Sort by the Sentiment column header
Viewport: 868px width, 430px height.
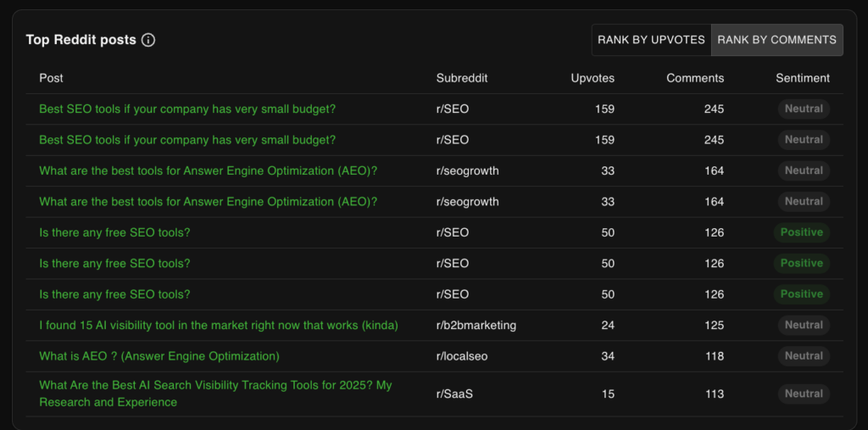pos(803,78)
